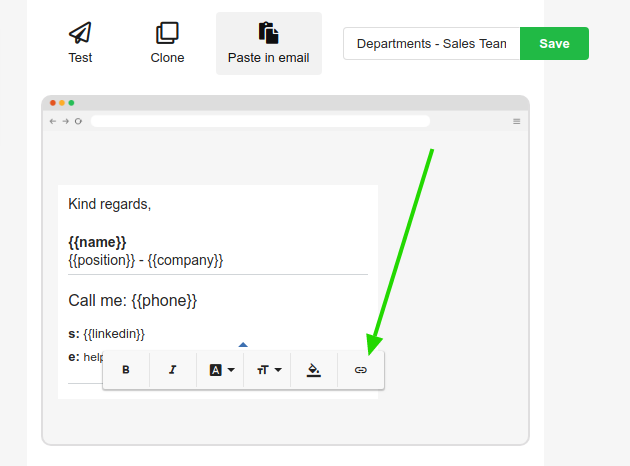The image size is (630, 466).
Task: Open the text color dropdown
Action: coord(220,370)
